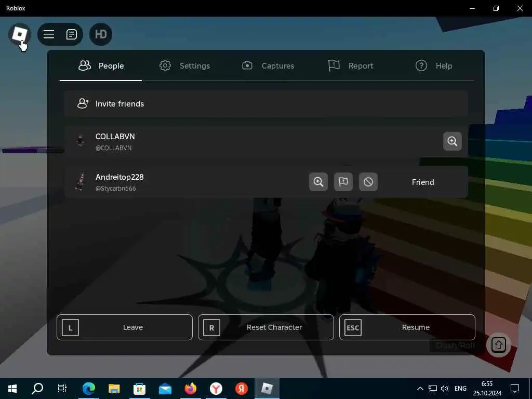Click COLLABVN avatar thumbnail

[81, 141]
